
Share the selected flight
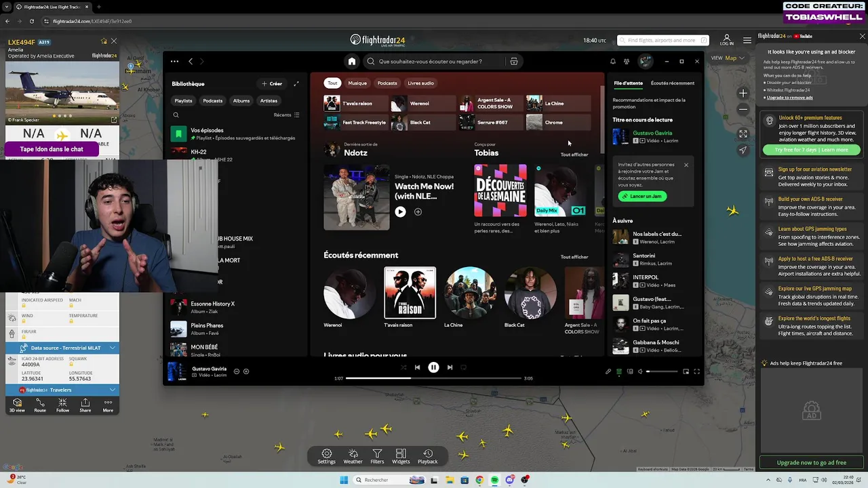click(85, 405)
